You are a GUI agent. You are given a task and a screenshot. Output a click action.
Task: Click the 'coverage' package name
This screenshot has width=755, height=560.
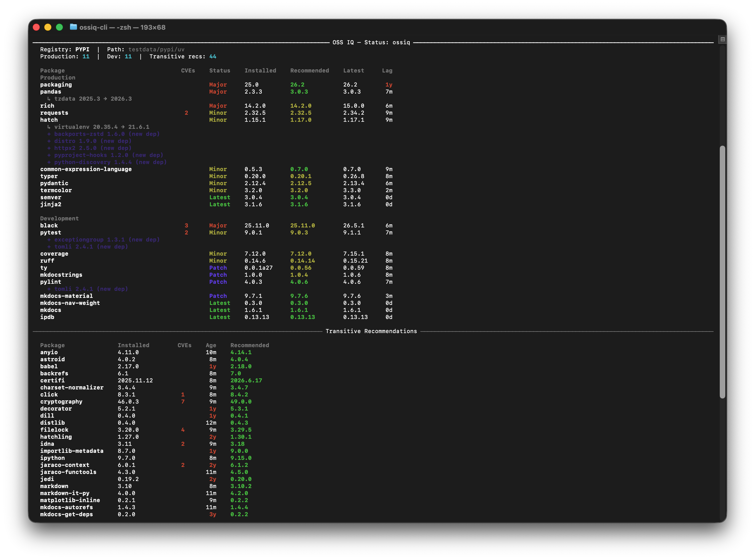point(54,254)
